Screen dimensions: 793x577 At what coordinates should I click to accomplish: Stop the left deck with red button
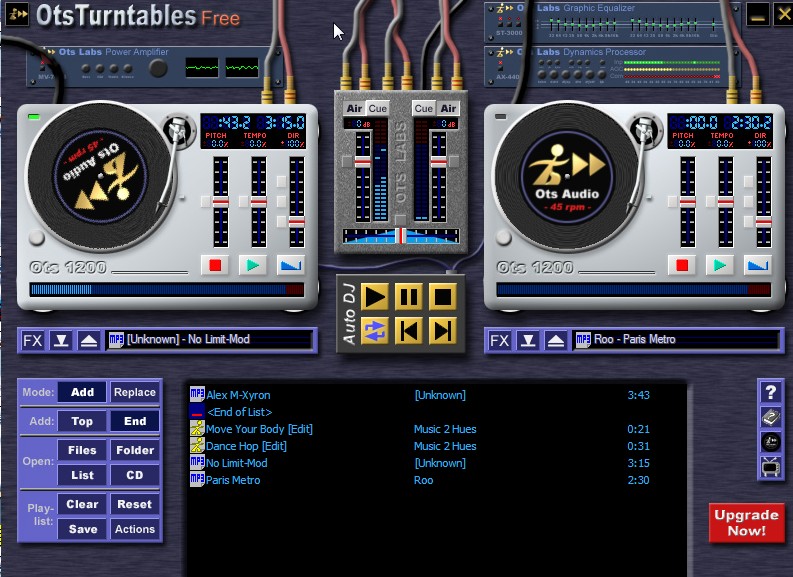(215, 265)
